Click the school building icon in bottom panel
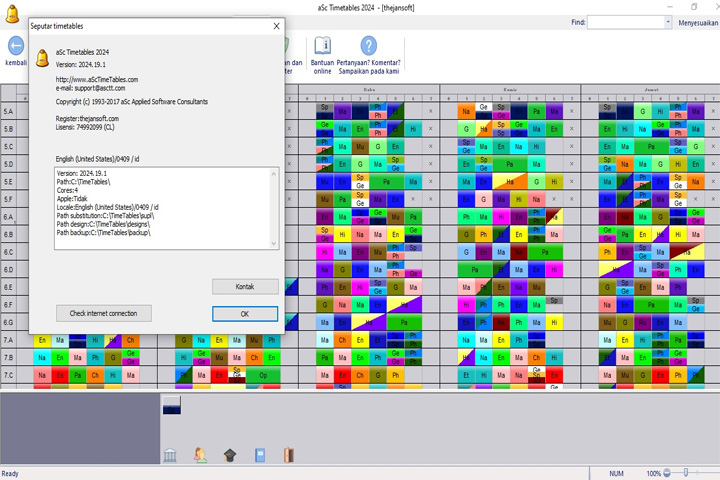Image resolution: width=720 pixels, height=480 pixels. pyautogui.click(x=170, y=455)
